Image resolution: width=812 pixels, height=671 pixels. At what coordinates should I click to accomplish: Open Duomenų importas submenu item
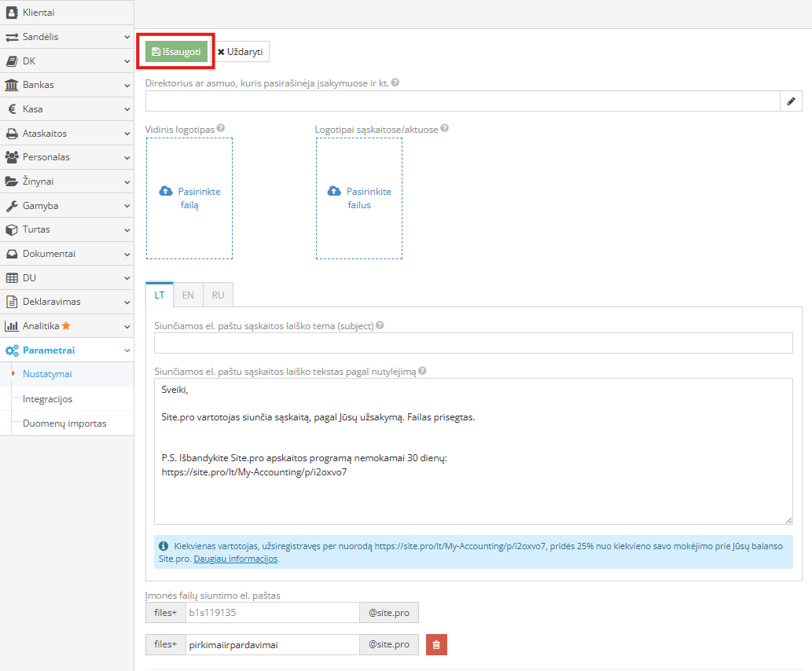tap(64, 423)
